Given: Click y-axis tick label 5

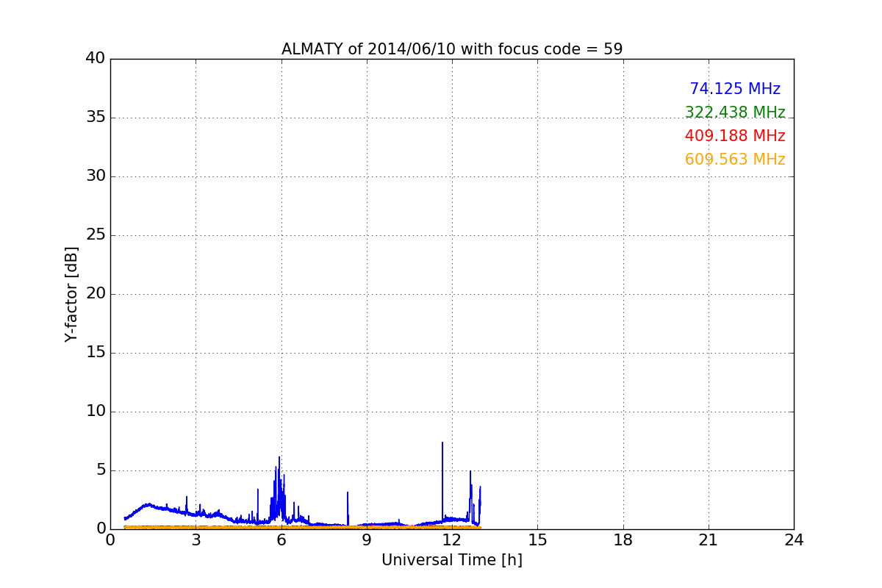Looking at the screenshot, I should (101, 470).
